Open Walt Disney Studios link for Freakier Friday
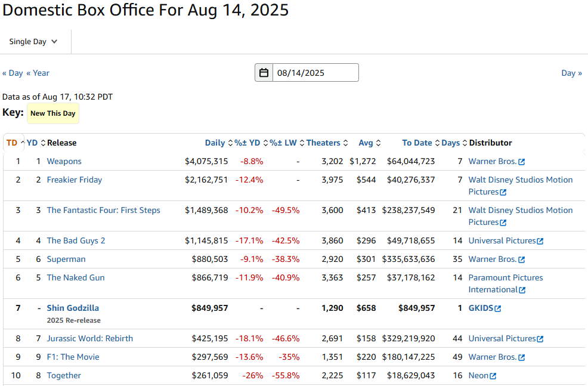 [521, 186]
